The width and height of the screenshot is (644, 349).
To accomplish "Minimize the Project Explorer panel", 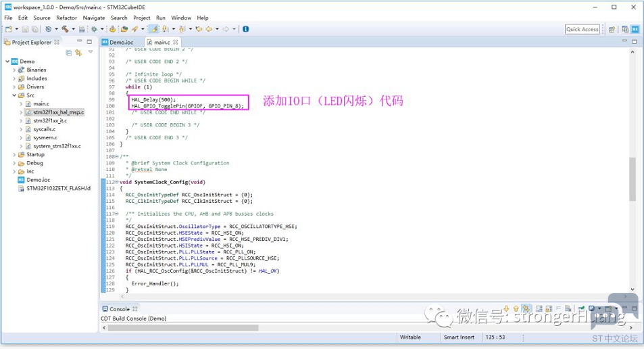I will 79,41.
